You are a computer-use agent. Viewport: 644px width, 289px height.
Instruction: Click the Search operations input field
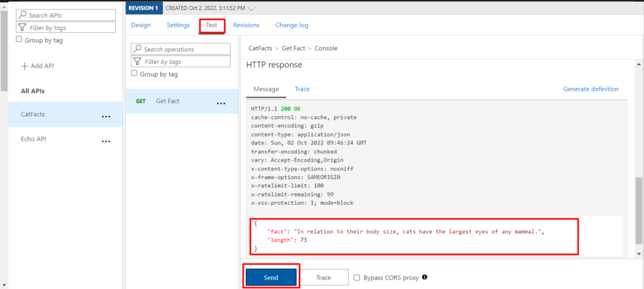click(x=180, y=49)
